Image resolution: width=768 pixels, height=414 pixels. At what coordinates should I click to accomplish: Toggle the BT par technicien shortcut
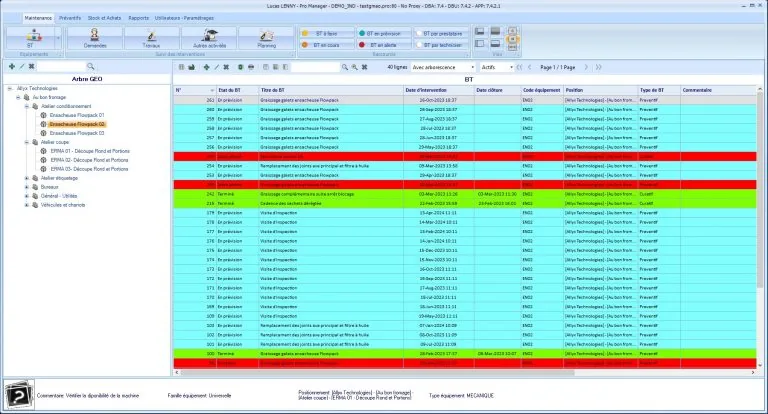pyautogui.click(x=441, y=45)
